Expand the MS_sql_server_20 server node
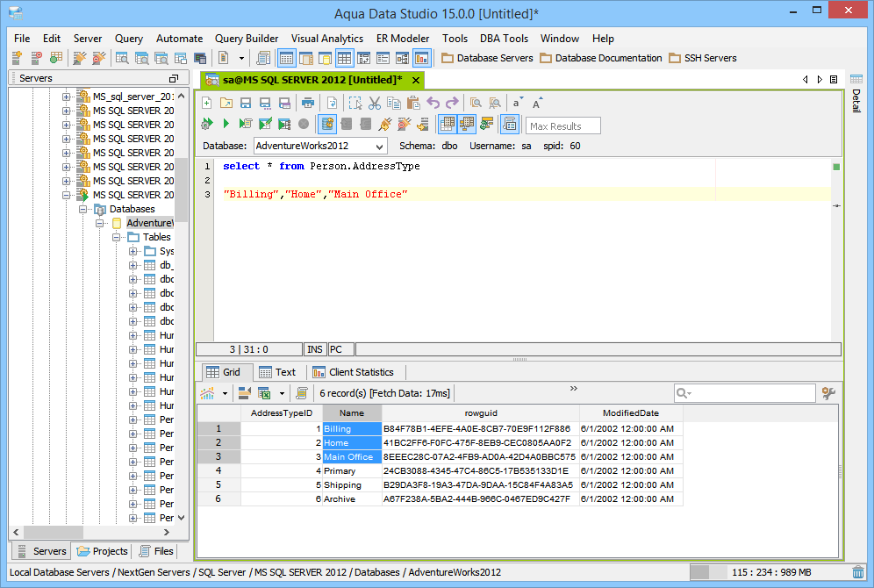 [x=67, y=97]
